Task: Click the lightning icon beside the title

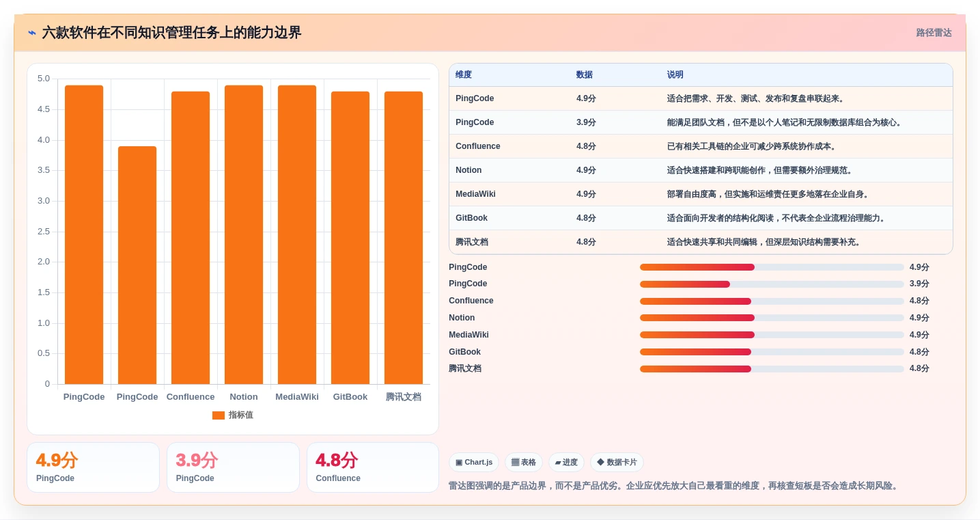Action: tap(32, 33)
